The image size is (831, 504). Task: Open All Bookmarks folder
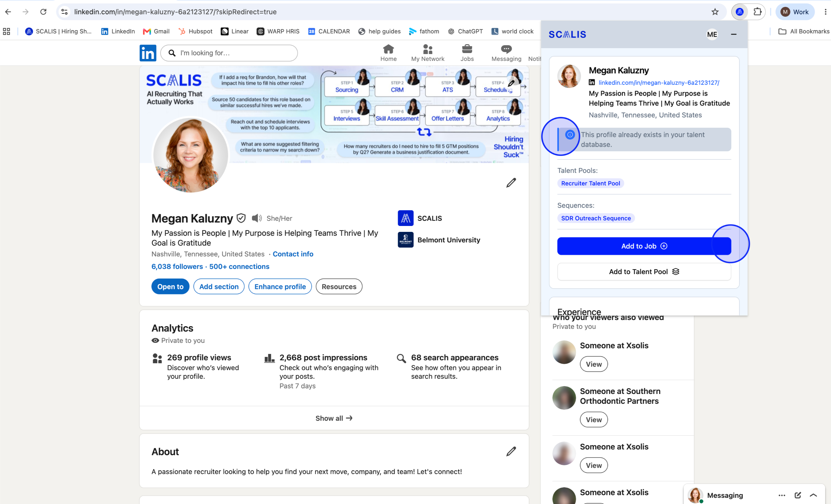[804, 31]
